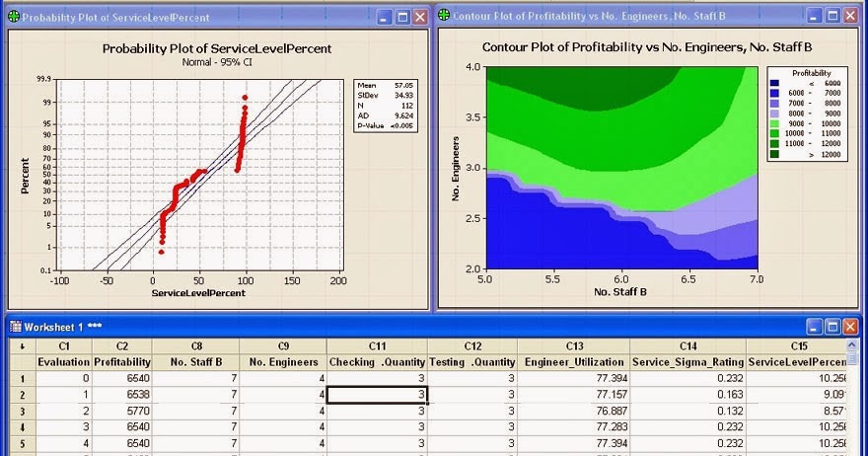Maximize the Worksheet 1 window
Image resolution: width=868 pixels, height=456 pixels.
[x=832, y=327]
